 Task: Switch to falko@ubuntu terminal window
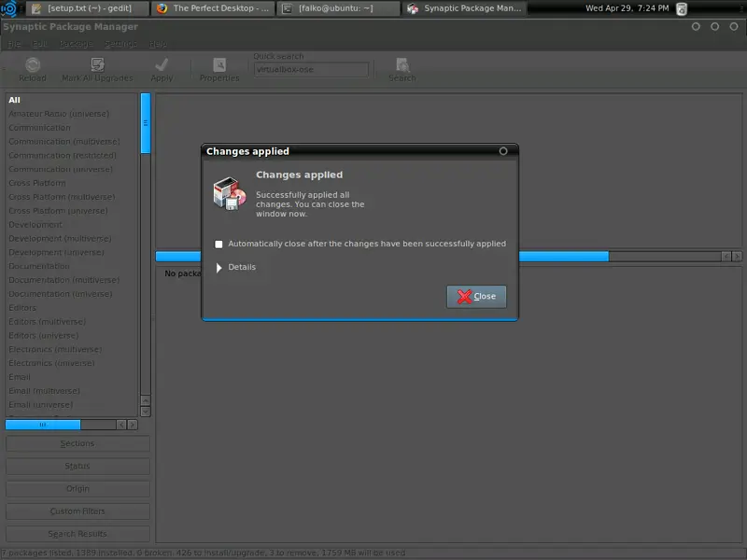coord(338,8)
